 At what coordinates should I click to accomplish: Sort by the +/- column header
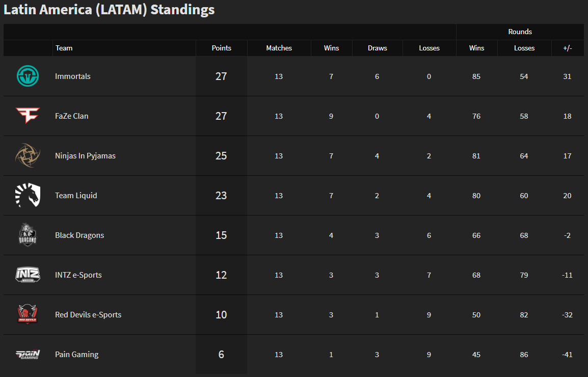[x=568, y=48]
